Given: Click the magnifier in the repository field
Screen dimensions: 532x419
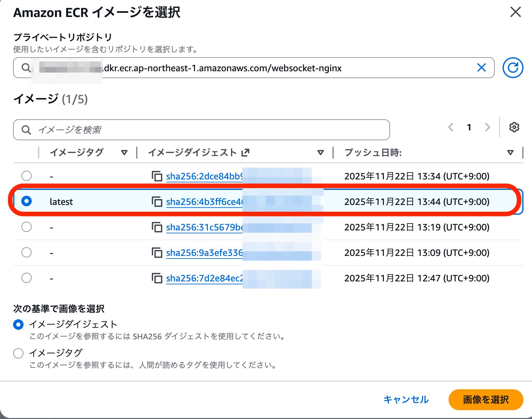Looking at the screenshot, I should coord(26,68).
